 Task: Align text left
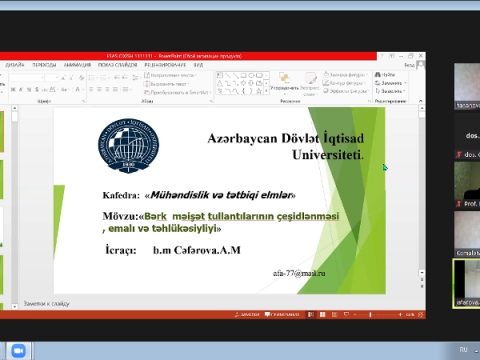91,89
